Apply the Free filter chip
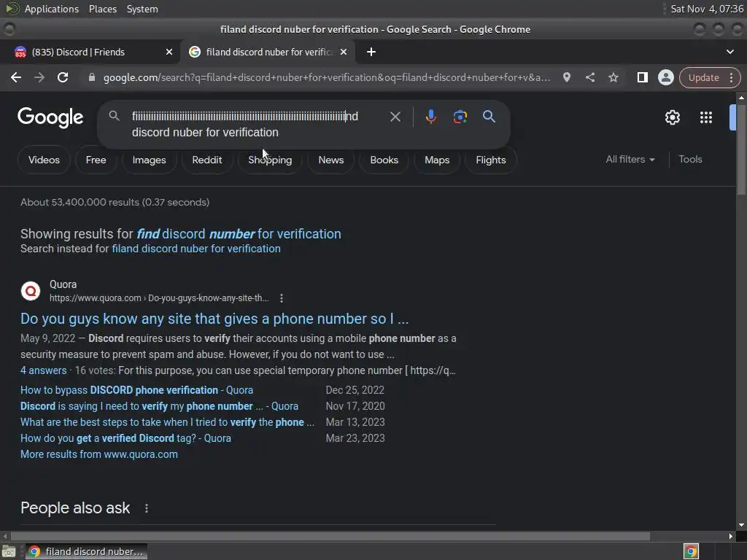747x560 pixels. click(x=96, y=160)
